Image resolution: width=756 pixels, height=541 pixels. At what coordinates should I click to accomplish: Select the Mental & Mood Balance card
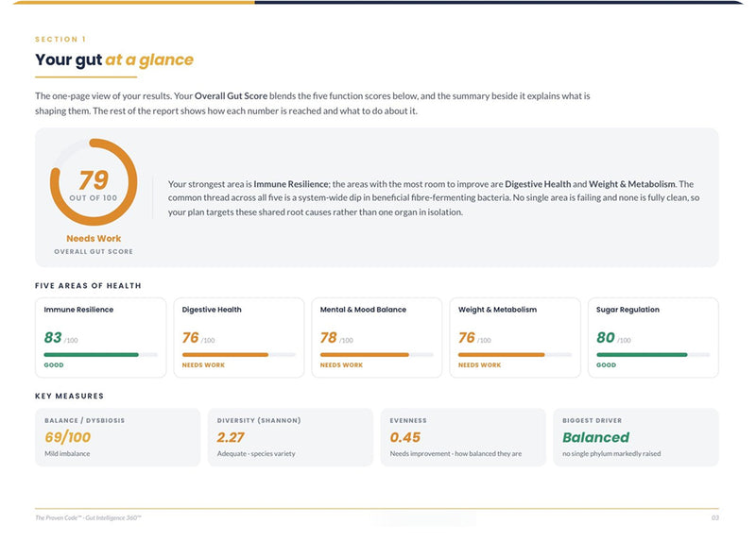(376, 337)
